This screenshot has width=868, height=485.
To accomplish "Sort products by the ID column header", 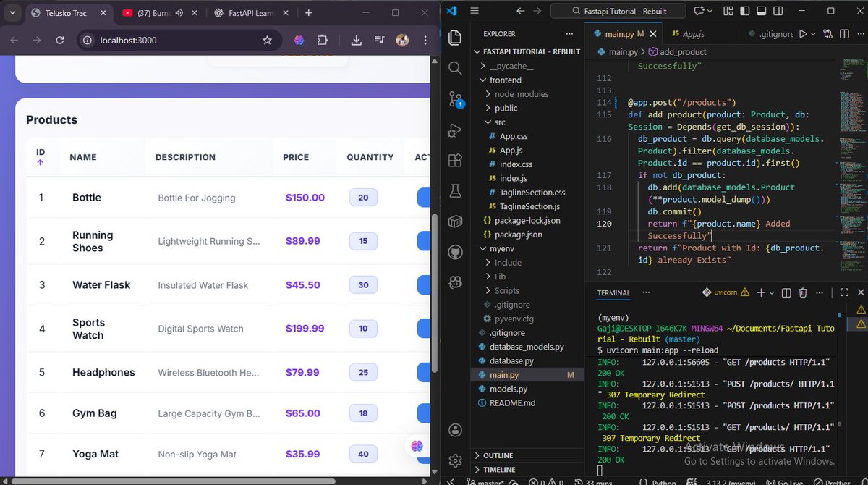I will pos(41,156).
